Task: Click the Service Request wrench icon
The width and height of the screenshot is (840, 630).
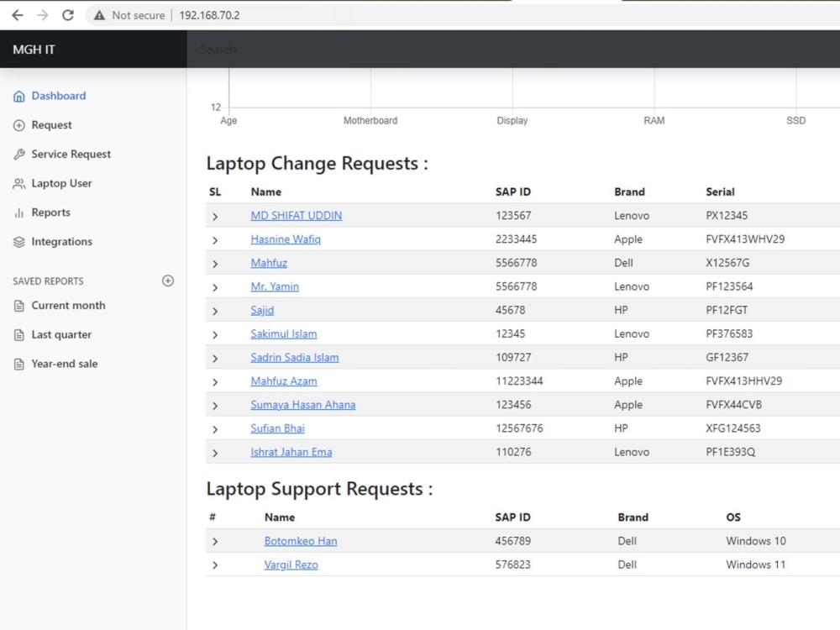Action: [18, 154]
